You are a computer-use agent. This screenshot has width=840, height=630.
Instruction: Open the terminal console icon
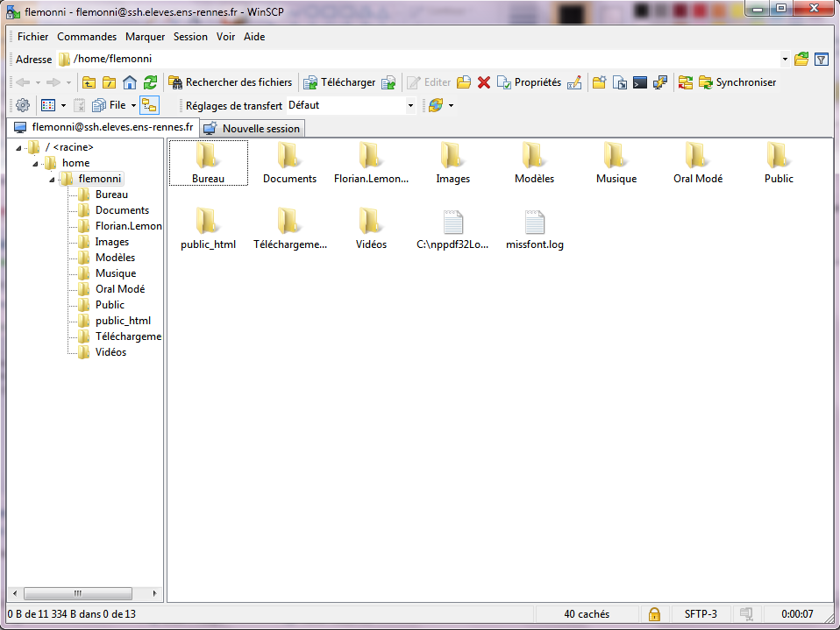[640, 82]
